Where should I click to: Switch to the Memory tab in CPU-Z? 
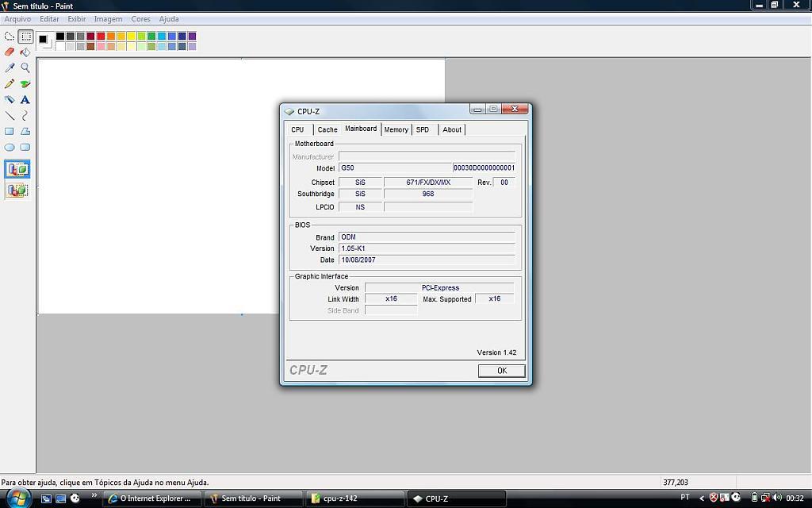(396, 129)
